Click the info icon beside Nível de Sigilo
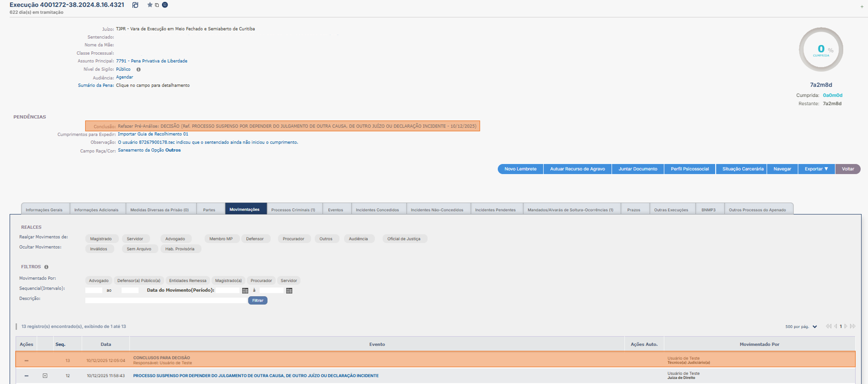868x384 pixels. coord(139,69)
